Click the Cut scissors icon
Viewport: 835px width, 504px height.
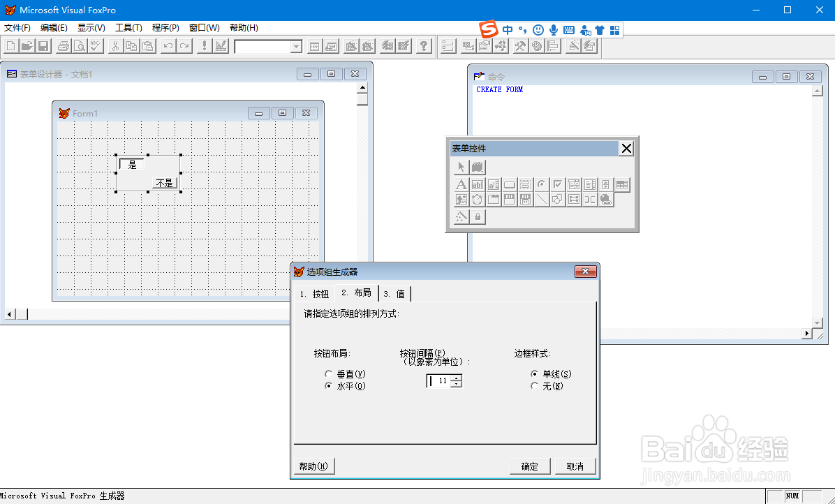tap(115, 46)
